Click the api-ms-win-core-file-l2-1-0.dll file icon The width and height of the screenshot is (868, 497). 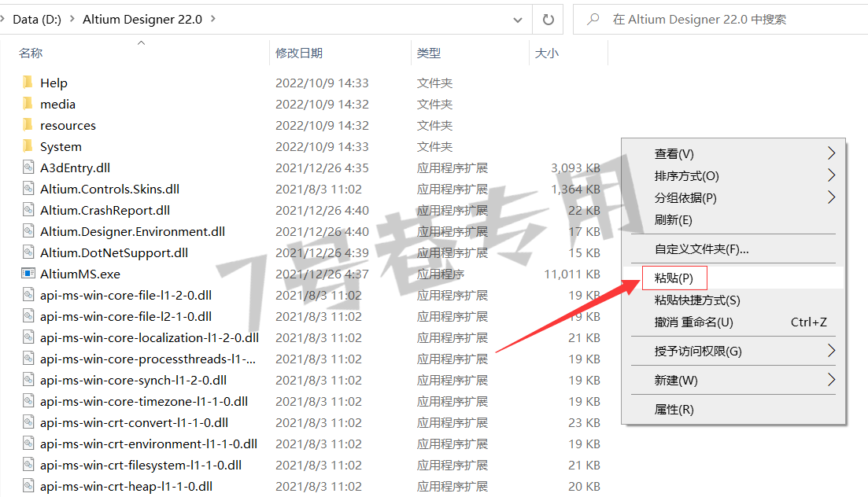coord(28,316)
